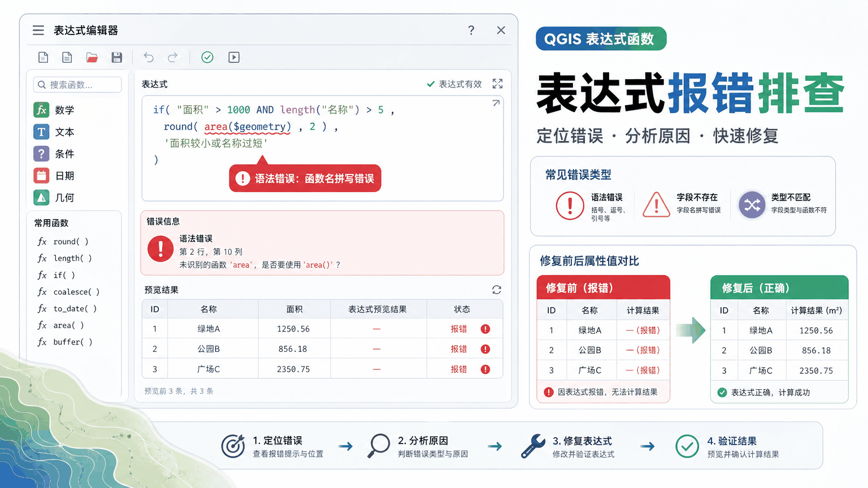Select the 日期 function category

pyautogui.click(x=65, y=176)
